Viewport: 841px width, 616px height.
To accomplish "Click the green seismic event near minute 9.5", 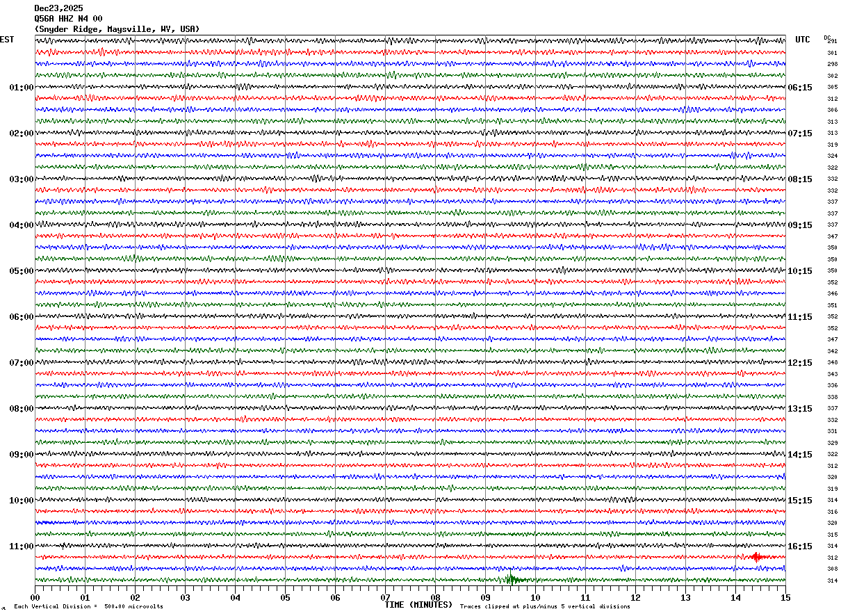I will tap(514, 579).
